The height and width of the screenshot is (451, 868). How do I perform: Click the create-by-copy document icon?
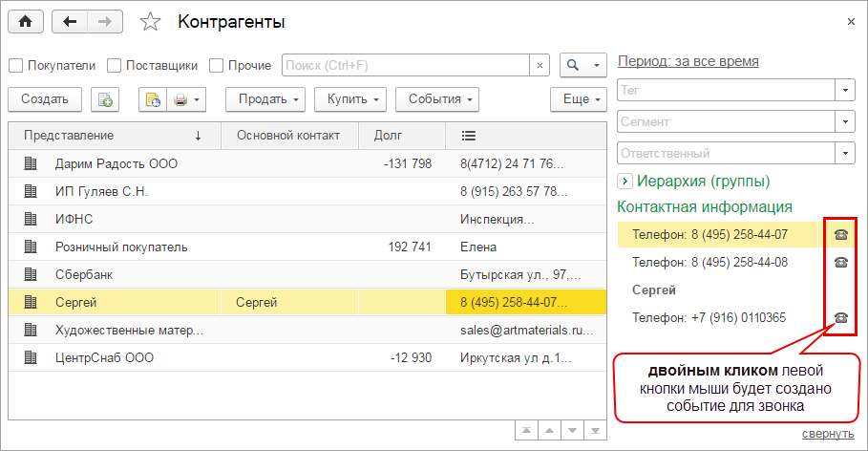[105, 99]
